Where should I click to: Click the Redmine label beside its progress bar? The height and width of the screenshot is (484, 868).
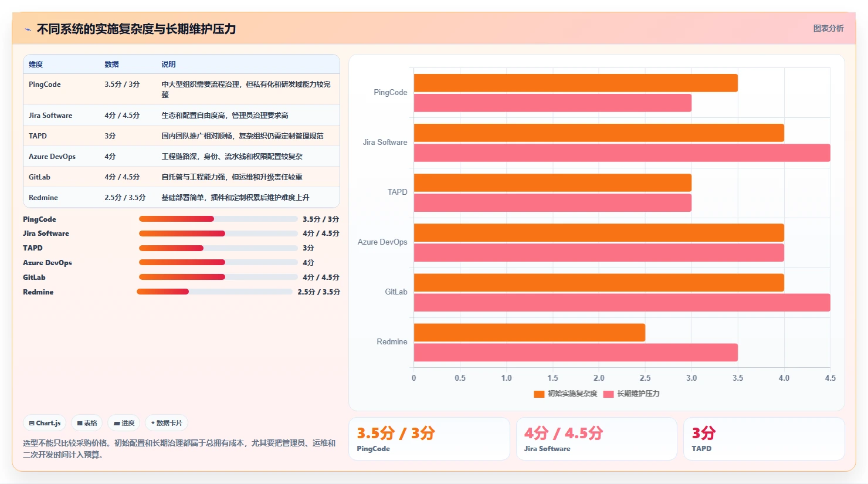click(x=38, y=292)
